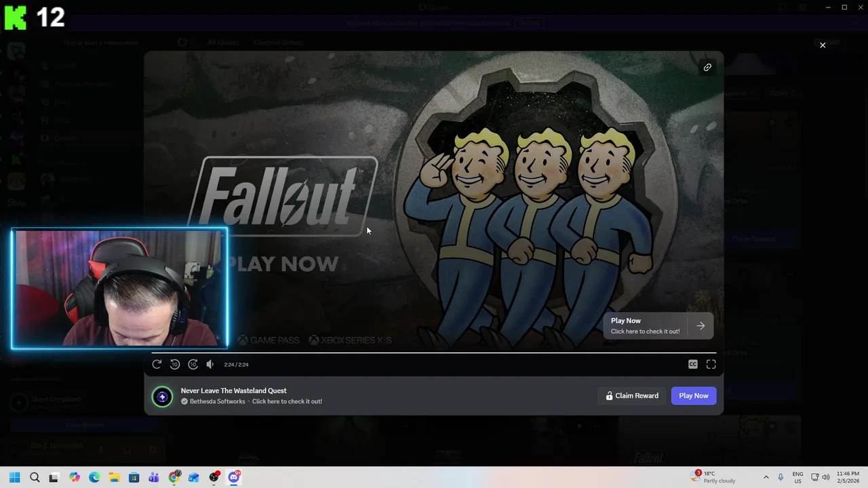Replay the Fallout quest video
Screen dimensions: 868x488
[x=157, y=365]
